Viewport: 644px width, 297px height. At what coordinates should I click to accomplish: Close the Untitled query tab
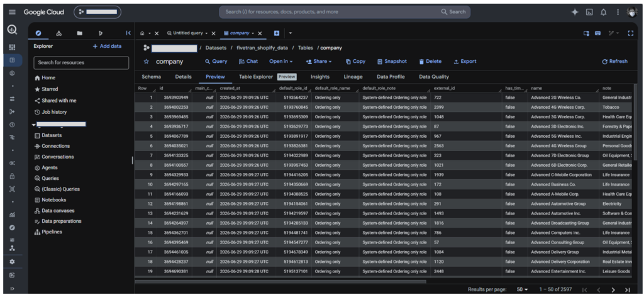click(x=214, y=33)
